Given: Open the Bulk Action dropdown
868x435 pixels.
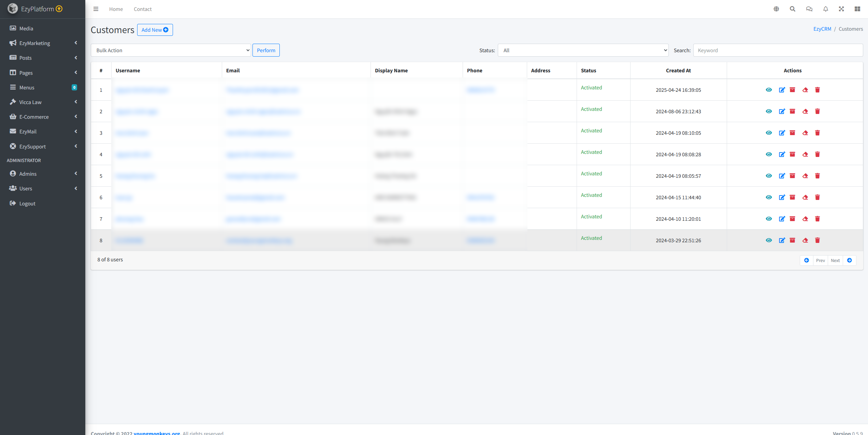Looking at the screenshot, I should click(171, 50).
